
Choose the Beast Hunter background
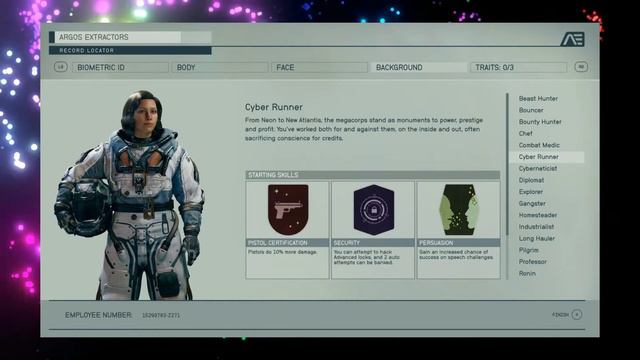click(538, 98)
